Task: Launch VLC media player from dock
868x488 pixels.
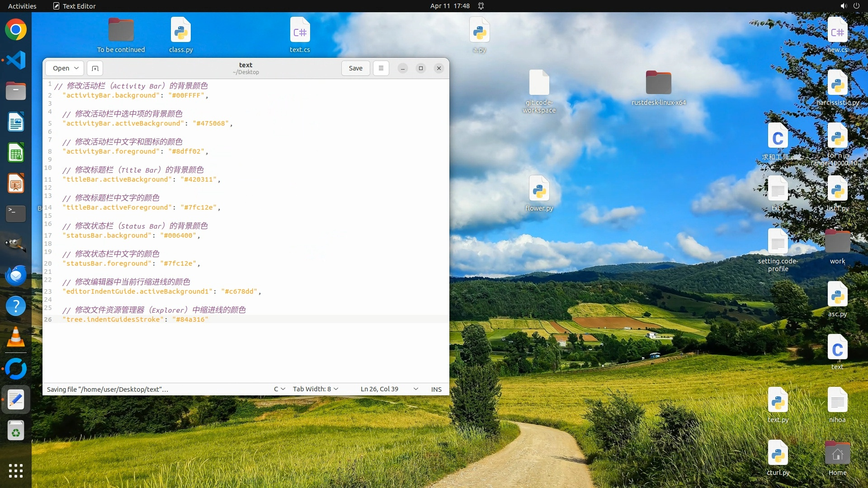Action: point(16,337)
